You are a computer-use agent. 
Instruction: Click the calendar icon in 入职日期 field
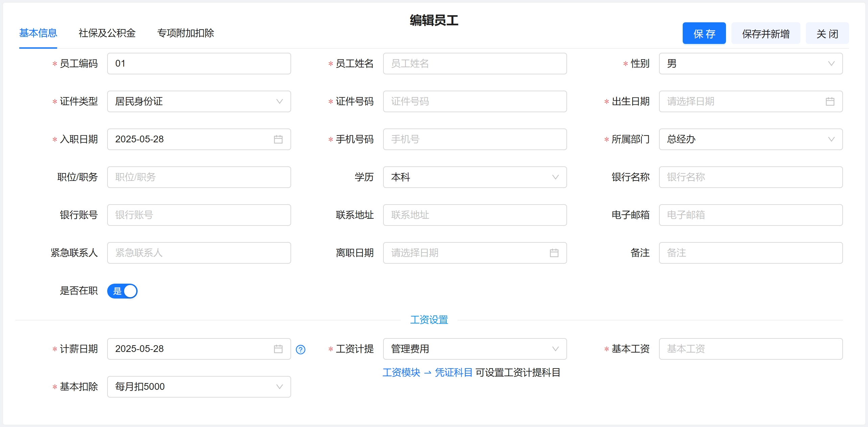[x=278, y=139]
